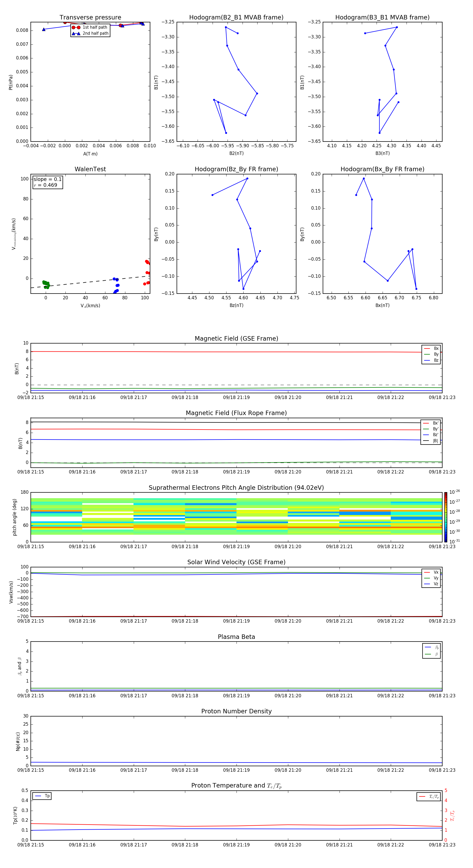Click the dashed fit line in WalenTest

tap(90, 282)
